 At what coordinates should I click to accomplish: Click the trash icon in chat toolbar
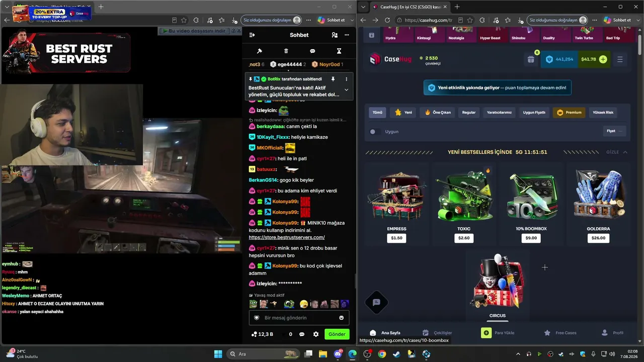tap(286, 51)
